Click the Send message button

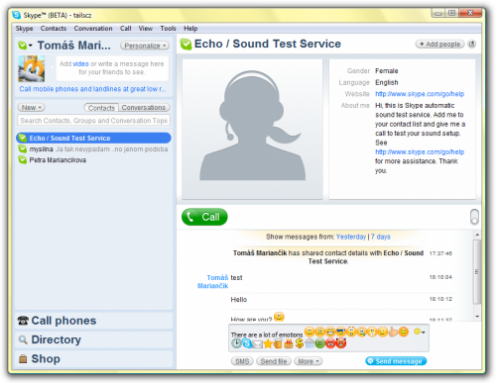click(396, 361)
